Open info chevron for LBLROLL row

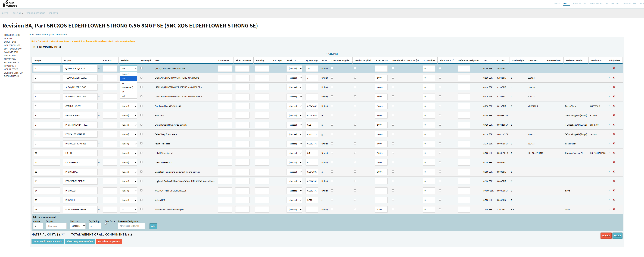tap(609, 153)
